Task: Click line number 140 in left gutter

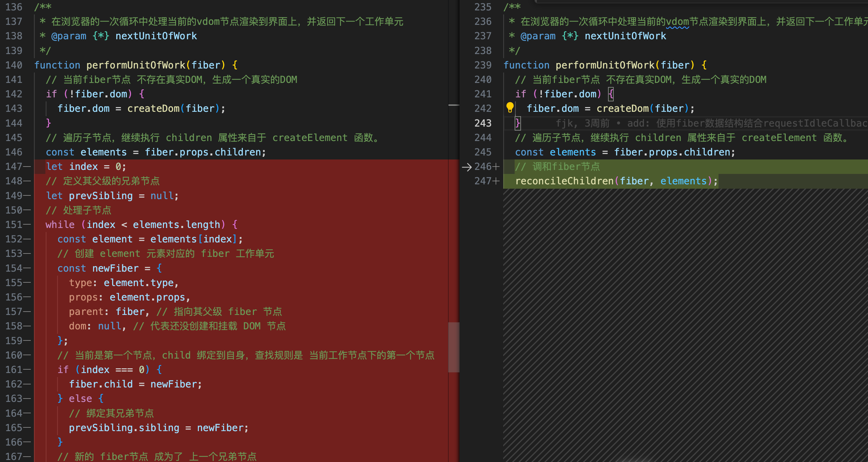Action: [14, 65]
